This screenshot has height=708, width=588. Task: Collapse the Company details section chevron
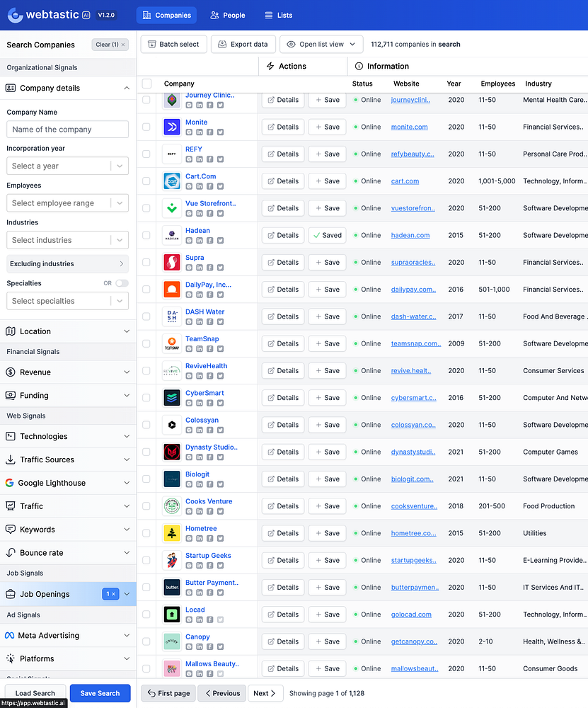pyautogui.click(x=127, y=88)
